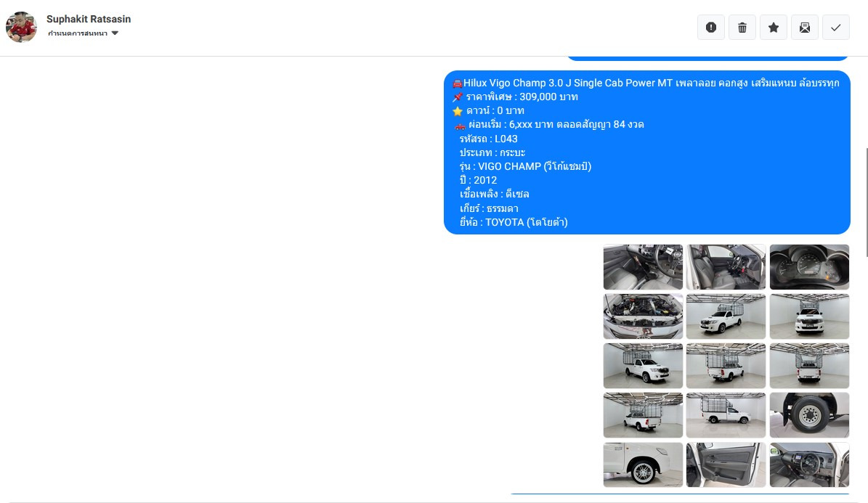Select the ดาวน์ : 0 บาท line
Screen dimensions: 868x503
coord(488,110)
